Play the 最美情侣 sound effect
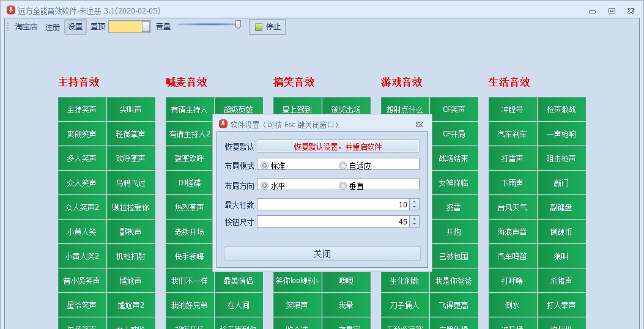The image size is (644, 329). pyautogui.click(x=239, y=281)
